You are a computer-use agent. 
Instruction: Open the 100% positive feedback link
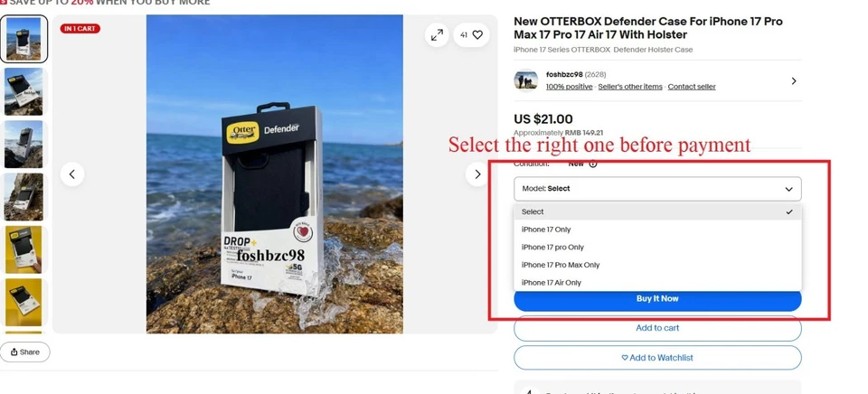(569, 87)
